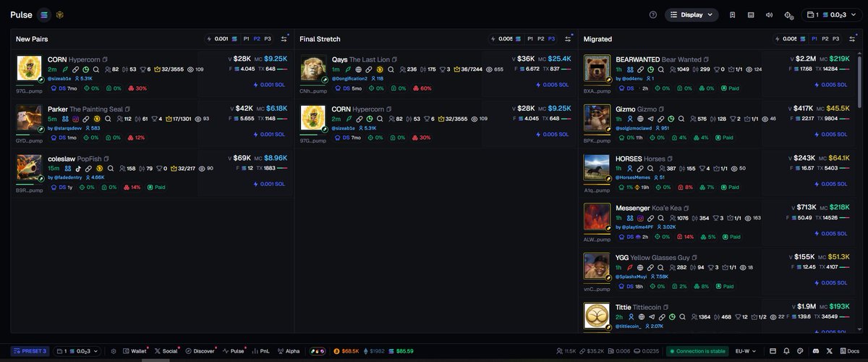Open the filter icon in Final Stretch header
Viewport: 868px width, 362px height.
click(x=568, y=38)
